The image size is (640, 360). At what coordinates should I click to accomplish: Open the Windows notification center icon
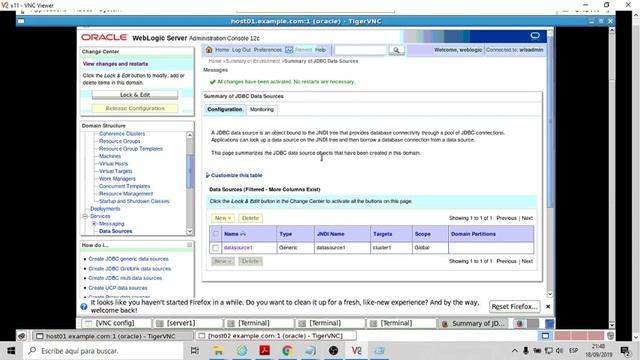tap(624, 351)
